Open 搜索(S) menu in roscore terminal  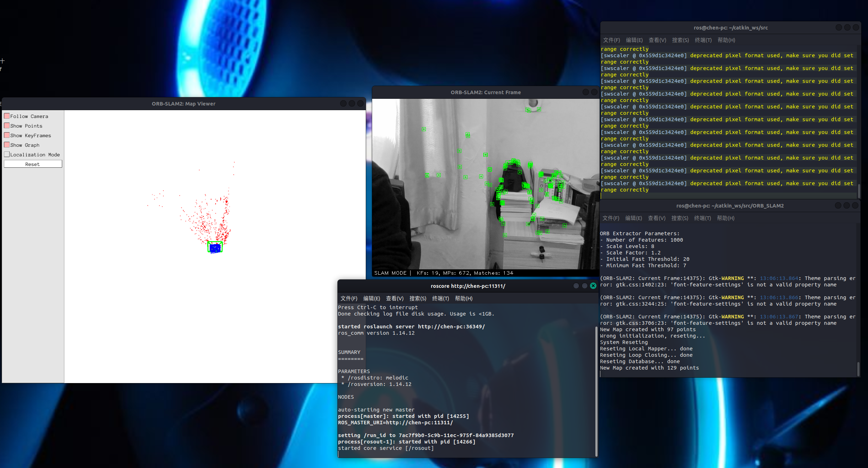417,298
